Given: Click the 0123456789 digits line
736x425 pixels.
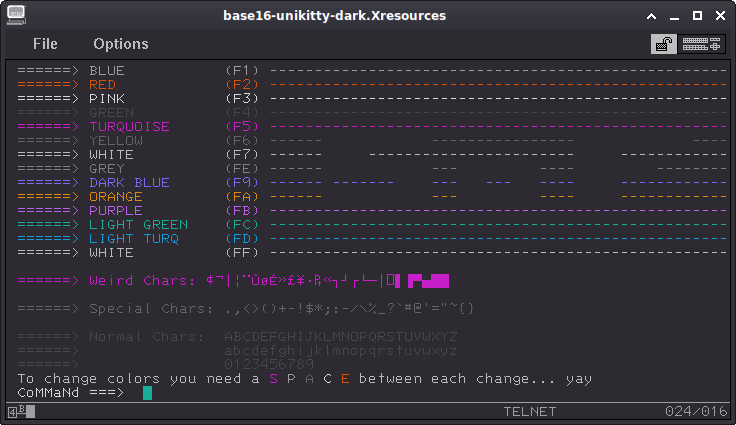Looking at the screenshot, I should pyautogui.click(x=269, y=364).
